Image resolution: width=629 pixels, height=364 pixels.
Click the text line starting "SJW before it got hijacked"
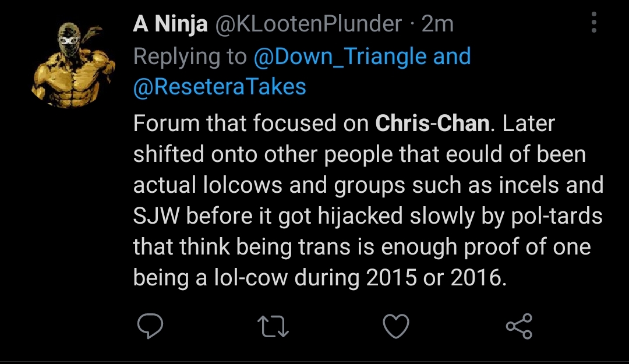point(367,216)
